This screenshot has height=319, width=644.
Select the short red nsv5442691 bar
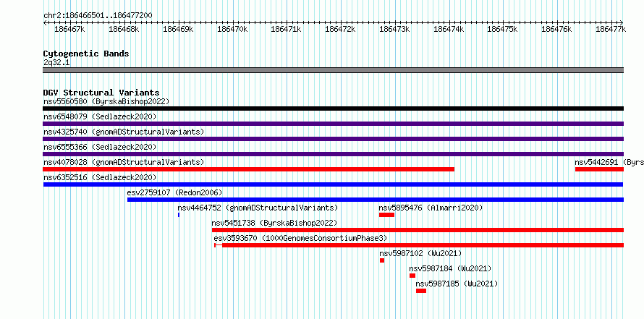tap(599, 169)
